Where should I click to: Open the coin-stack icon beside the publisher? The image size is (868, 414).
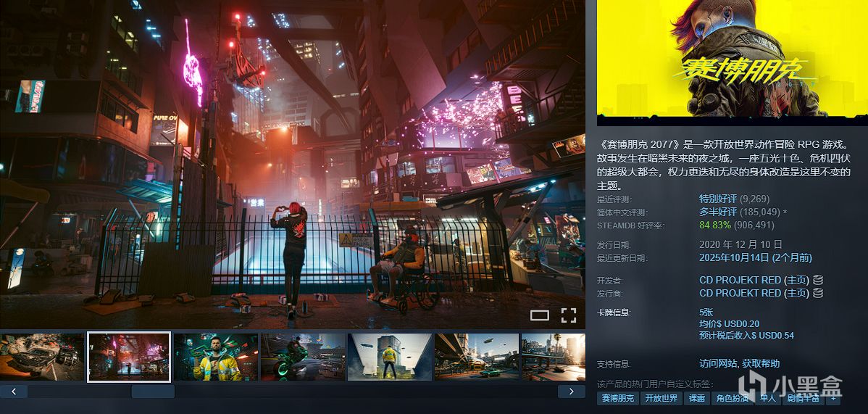coord(817,293)
